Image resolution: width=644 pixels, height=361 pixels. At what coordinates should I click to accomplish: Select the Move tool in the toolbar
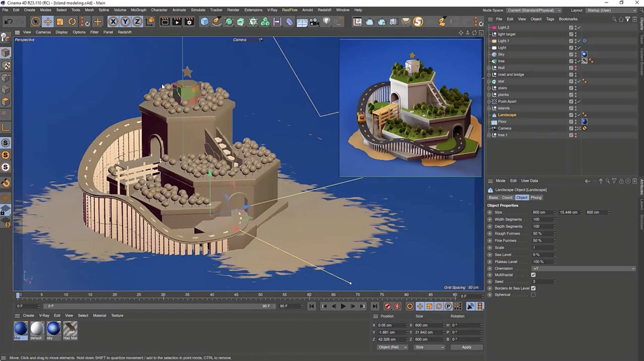[x=48, y=22]
